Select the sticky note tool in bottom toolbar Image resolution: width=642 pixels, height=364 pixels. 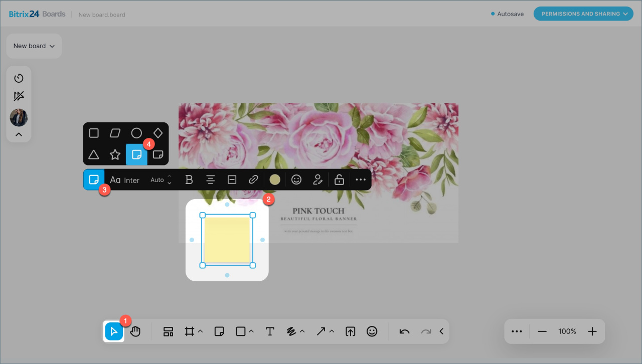(219, 331)
